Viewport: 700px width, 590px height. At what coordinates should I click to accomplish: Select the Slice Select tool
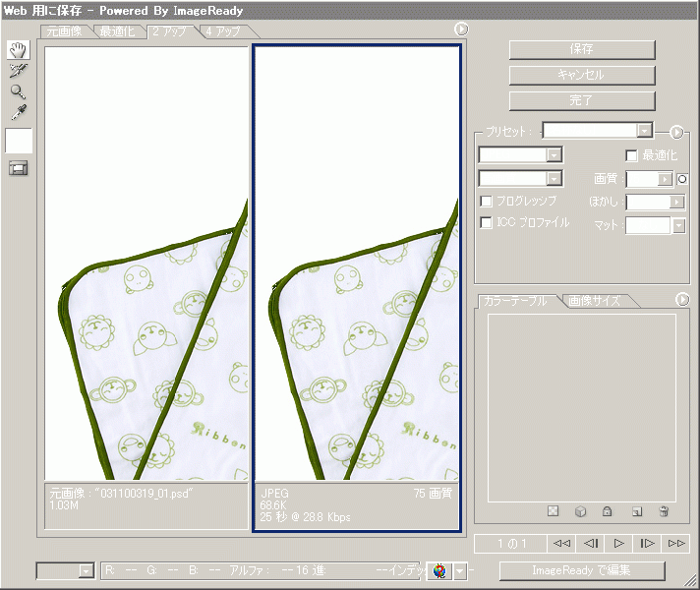(19, 71)
